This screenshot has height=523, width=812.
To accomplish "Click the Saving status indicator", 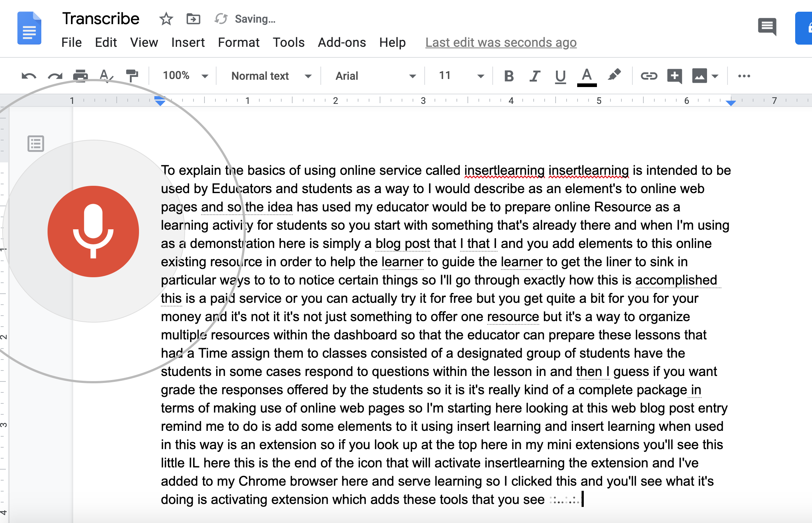I will tap(245, 19).
